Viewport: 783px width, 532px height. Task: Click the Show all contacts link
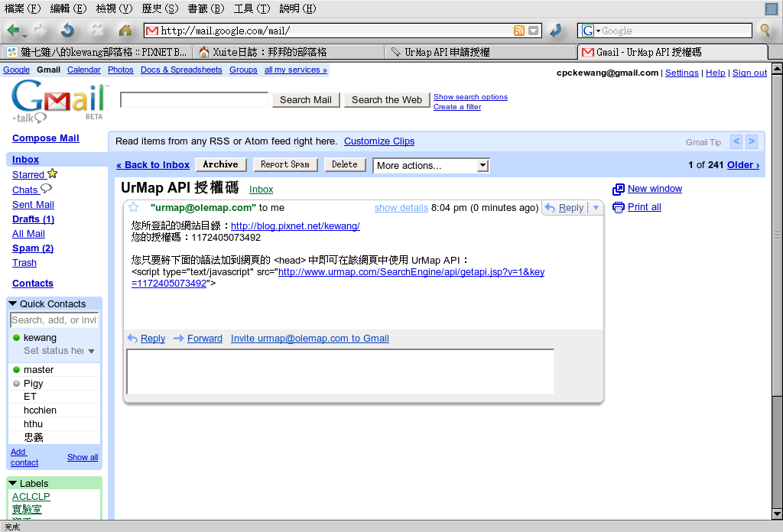(x=83, y=457)
